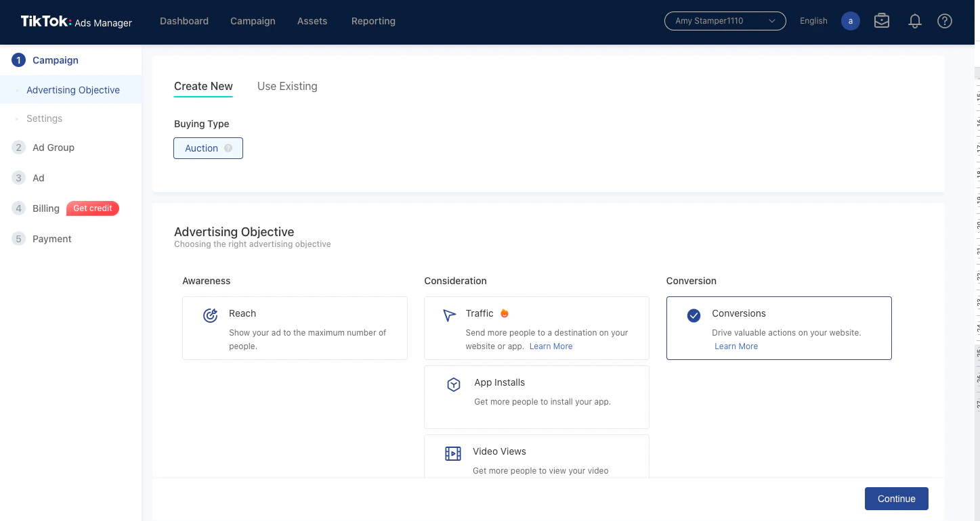Viewport: 980px width, 521px height.
Task: Open the English language selector
Action: (813, 21)
